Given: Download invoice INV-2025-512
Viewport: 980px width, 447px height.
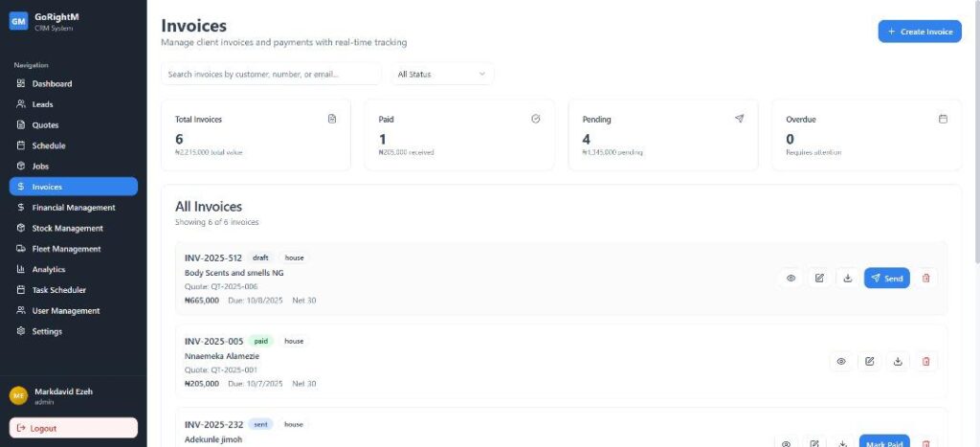Looking at the screenshot, I should coord(847,279).
